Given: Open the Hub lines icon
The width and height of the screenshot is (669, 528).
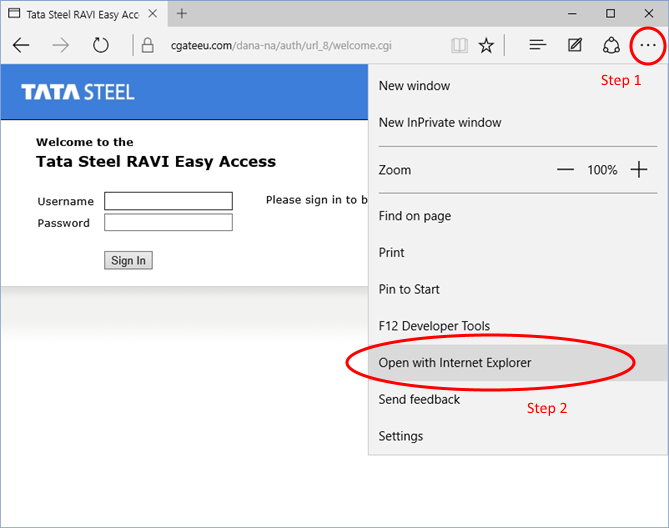Looking at the screenshot, I should pyautogui.click(x=538, y=45).
